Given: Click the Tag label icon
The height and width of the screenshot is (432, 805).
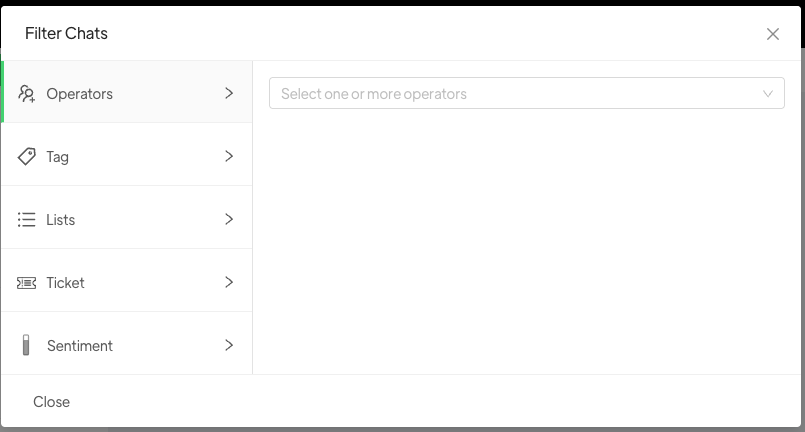Looking at the screenshot, I should click(x=27, y=157).
